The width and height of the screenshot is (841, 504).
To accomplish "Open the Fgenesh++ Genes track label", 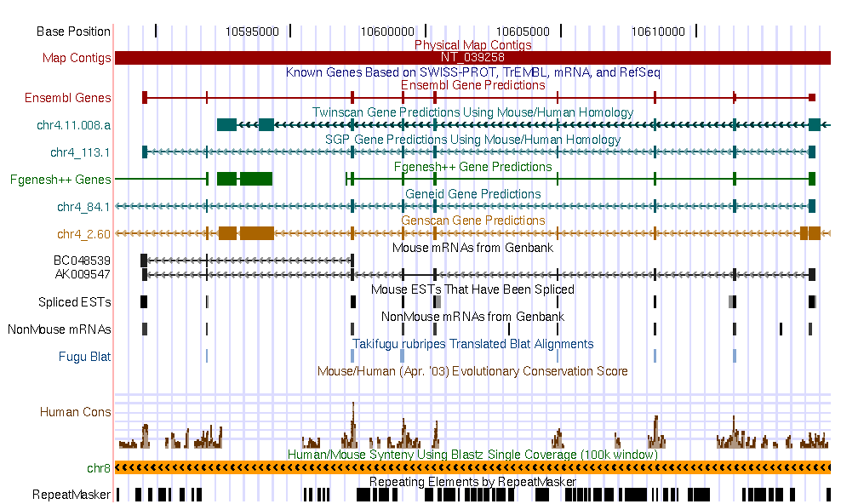I will tap(60, 180).
